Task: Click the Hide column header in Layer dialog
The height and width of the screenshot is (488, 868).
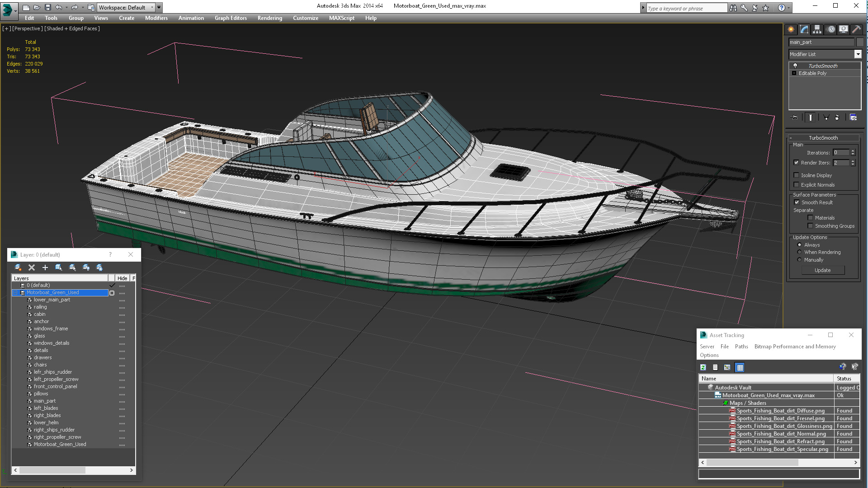Action: [123, 278]
